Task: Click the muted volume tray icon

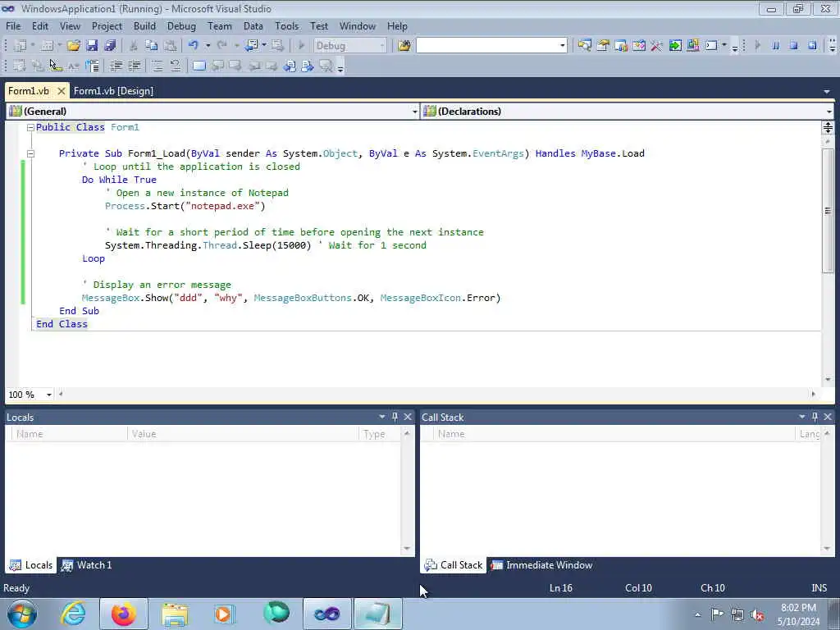Action: pyautogui.click(x=756, y=614)
